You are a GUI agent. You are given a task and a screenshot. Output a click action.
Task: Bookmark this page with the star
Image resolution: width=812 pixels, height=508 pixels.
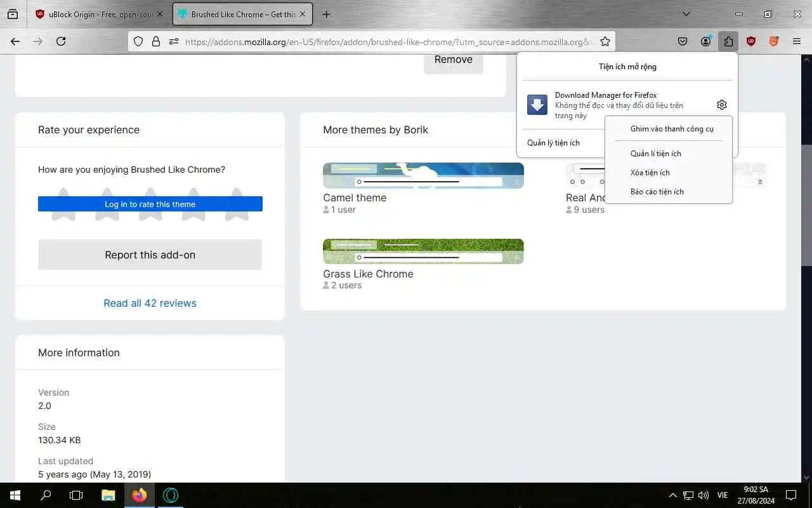point(605,41)
